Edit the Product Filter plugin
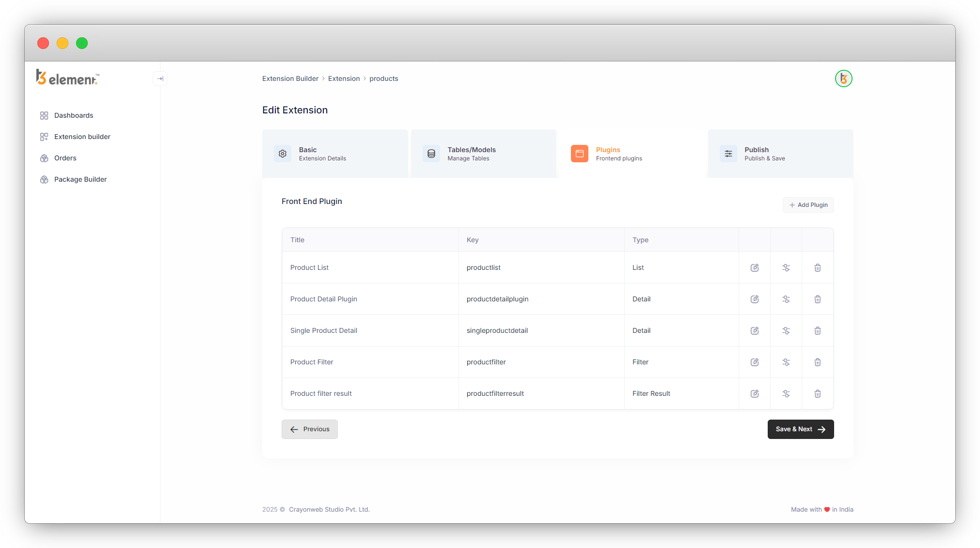The height and width of the screenshot is (548, 980). (755, 362)
